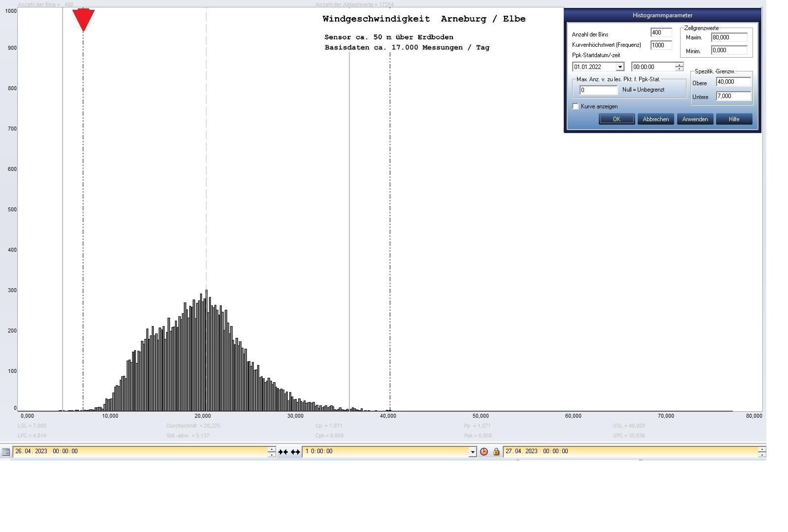Expand the time span 1 0:00:00 dropdown
Viewport: 788px width, 532px height.
pos(473,452)
